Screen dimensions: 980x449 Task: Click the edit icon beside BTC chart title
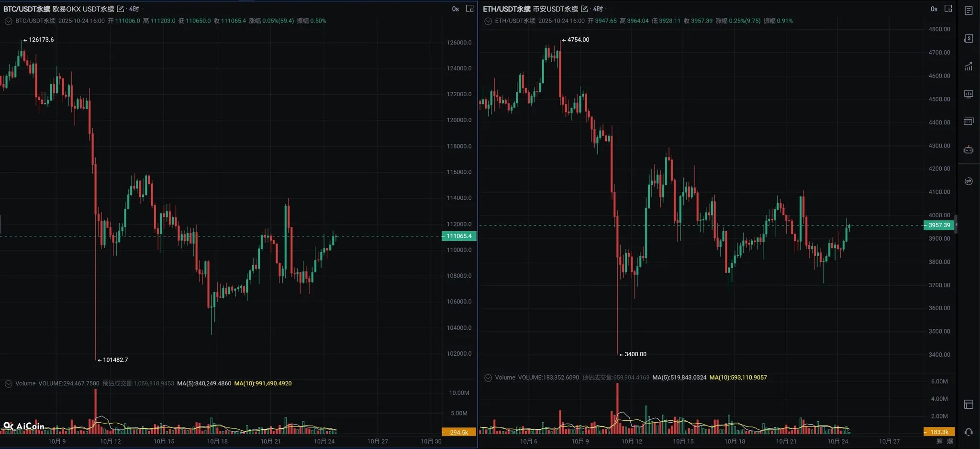click(x=121, y=9)
